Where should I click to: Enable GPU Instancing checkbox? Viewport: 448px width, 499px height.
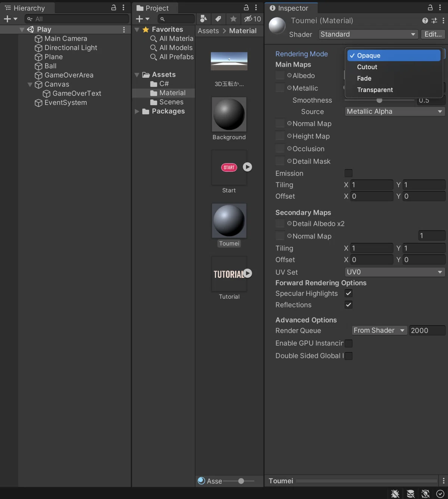coord(348,343)
